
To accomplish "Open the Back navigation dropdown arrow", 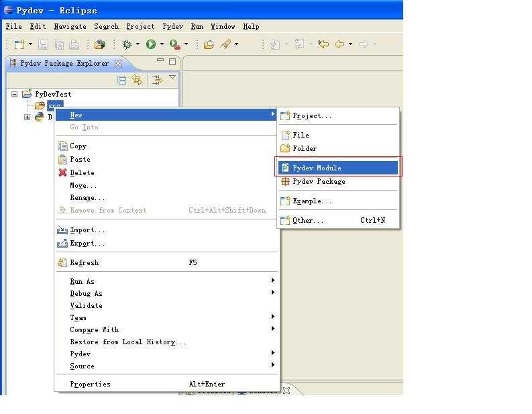I will pyautogui.click(x=350, y=44).
